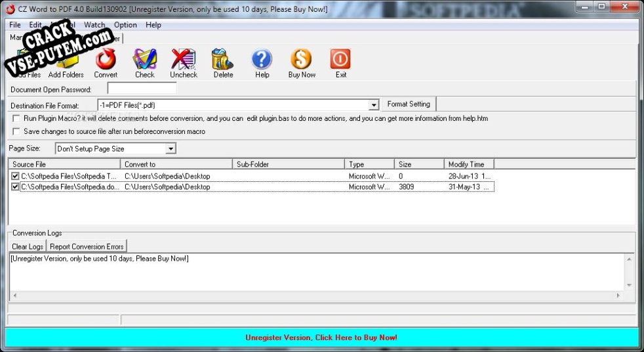Click the Modify Time column header

(469, 164)
